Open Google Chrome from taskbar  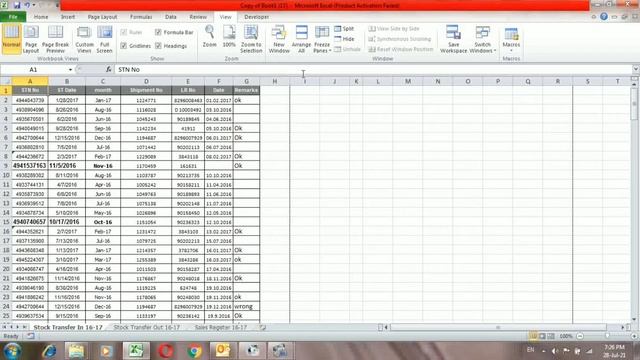(x=195, y=351)
